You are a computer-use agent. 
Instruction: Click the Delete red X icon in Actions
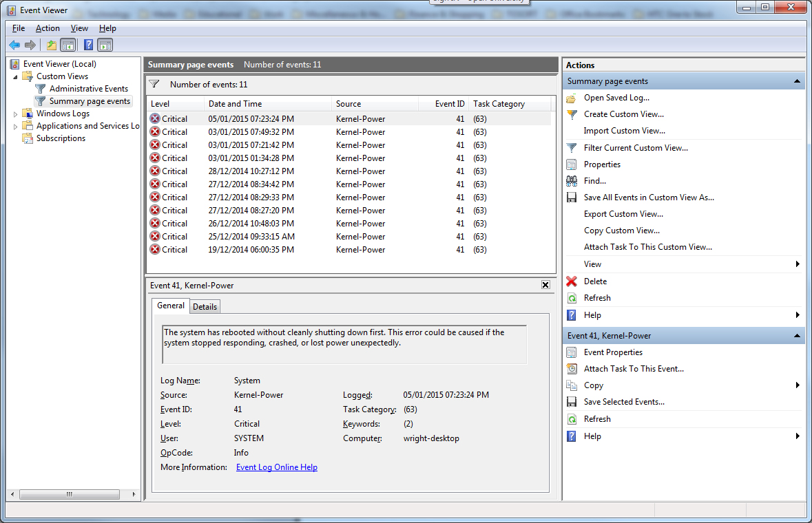(571, 281)
